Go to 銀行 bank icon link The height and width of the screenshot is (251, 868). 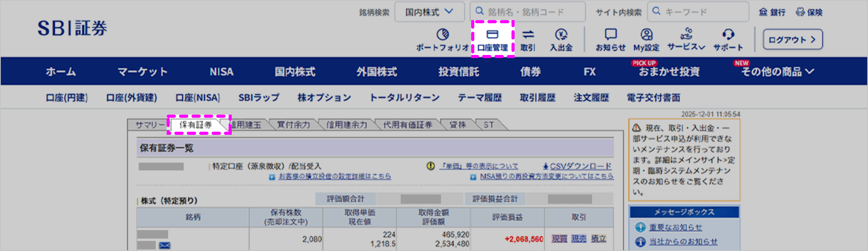pyautogui.click(x=772, y=12)
